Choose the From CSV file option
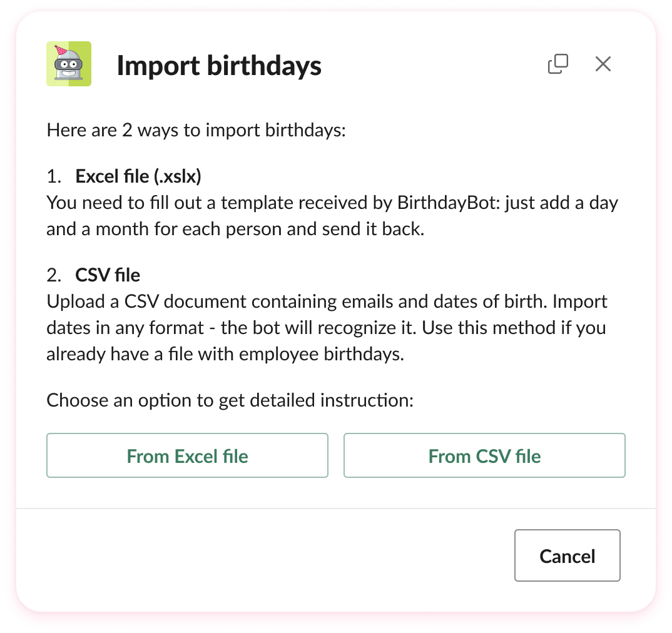This screenshot has height=633, width=672. pyautogui.click(x=484, y=455)
